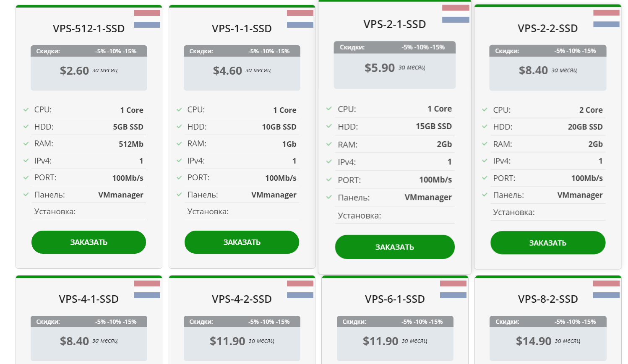Click the $14.90 price on the VPS-8-2-SSD card

pos(533,341)
